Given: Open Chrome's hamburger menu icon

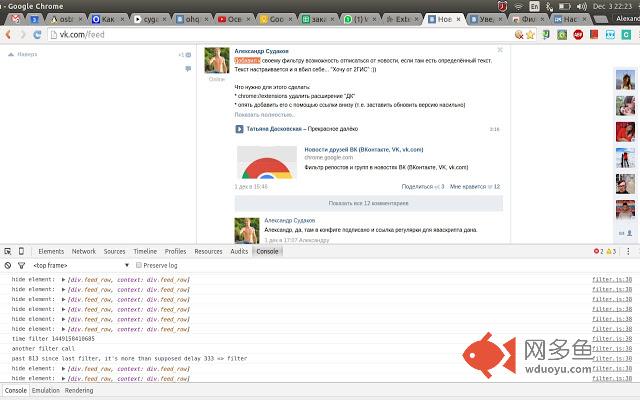Looking at the screenshot, I should 630,34.
